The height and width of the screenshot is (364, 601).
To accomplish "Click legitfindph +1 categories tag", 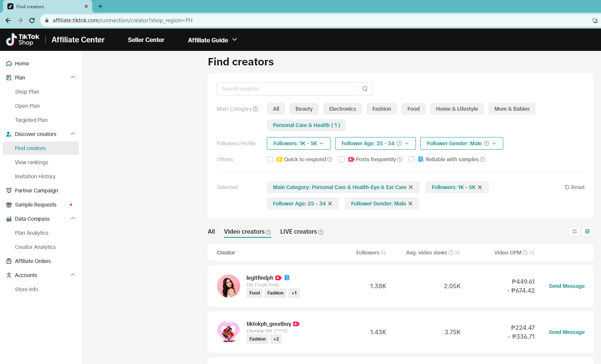I will [x=294, y=293].
